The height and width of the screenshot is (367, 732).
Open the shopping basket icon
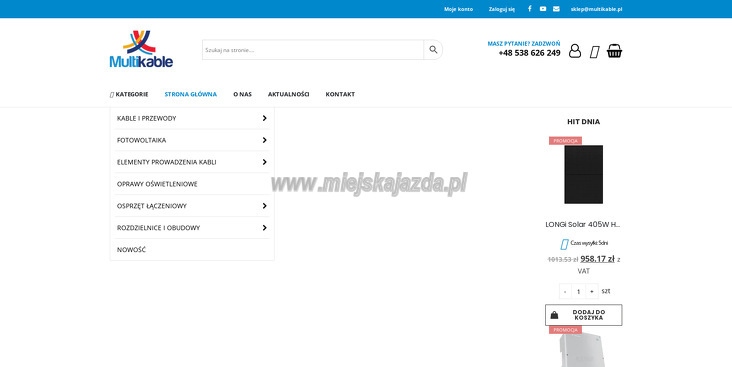[x=614, y=51]
